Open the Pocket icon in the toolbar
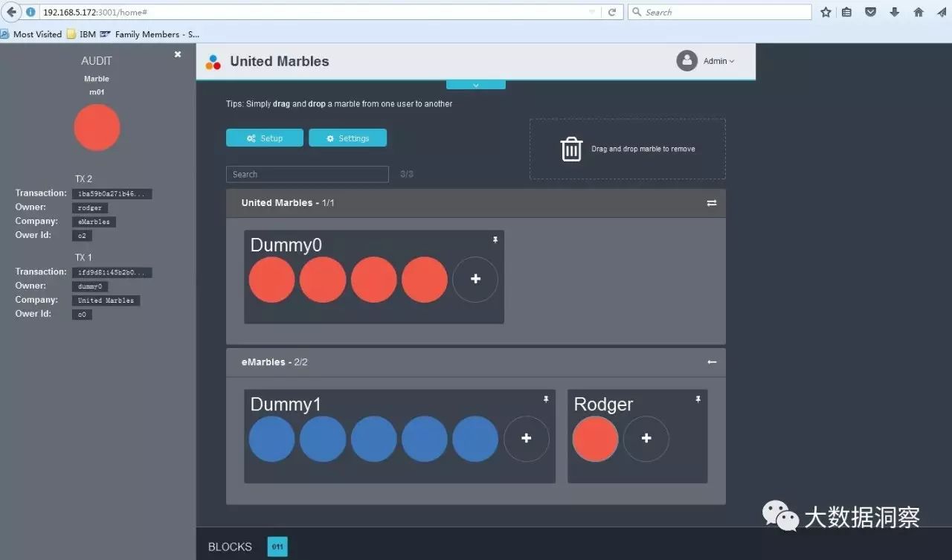 [x=870, y=12]
